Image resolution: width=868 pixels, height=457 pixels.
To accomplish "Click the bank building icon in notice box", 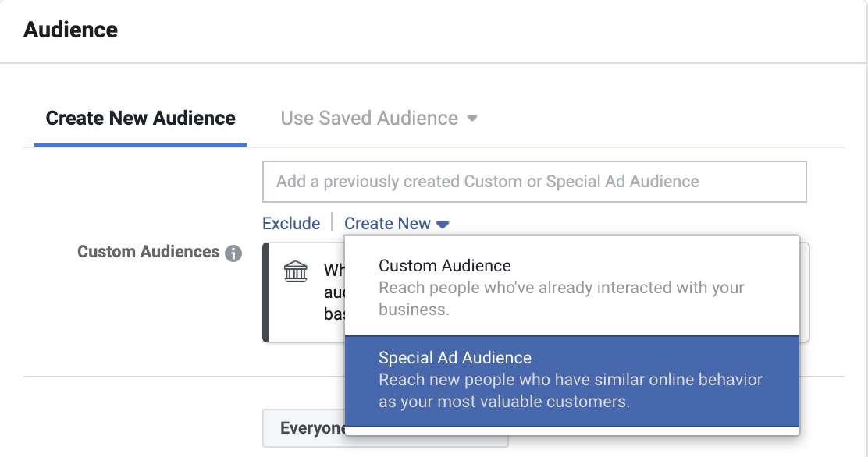I will [296, 271].
